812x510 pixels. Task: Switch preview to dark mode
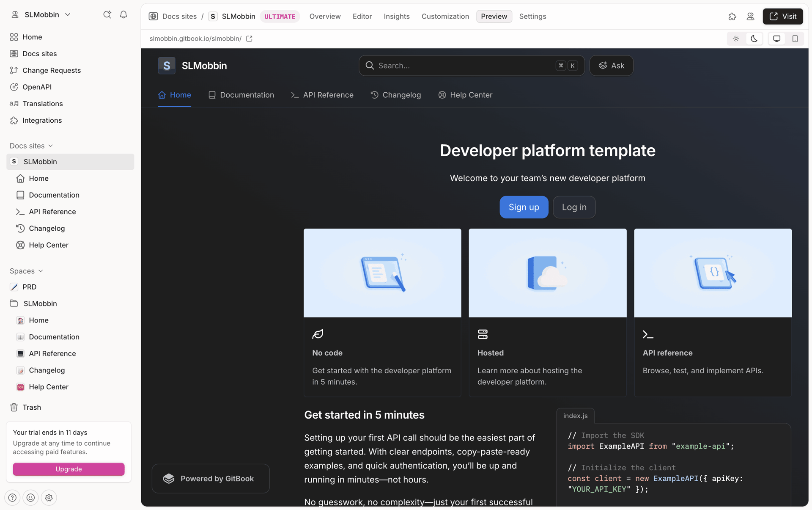pyautogui.click(x=754, y=39)
